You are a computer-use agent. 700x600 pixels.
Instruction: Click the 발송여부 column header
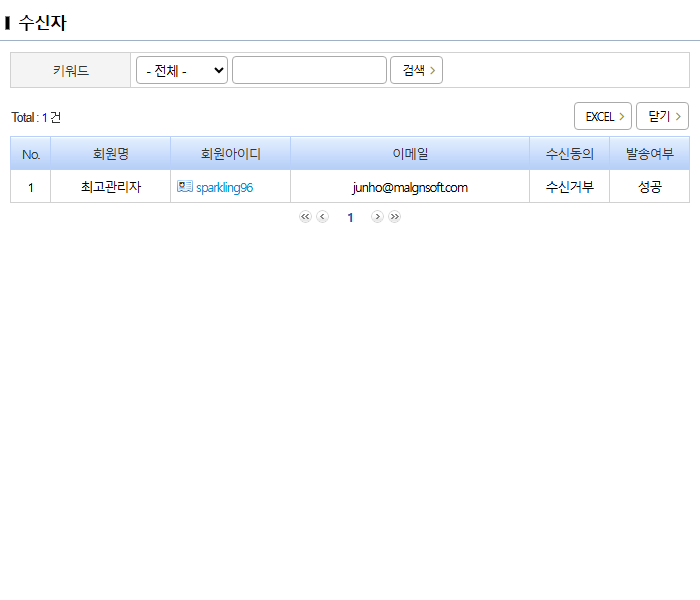tap(650, 154)
